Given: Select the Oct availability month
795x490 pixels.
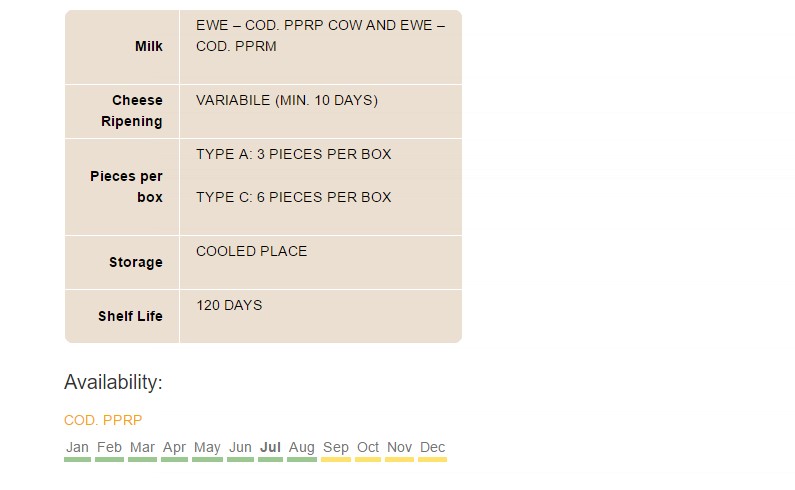Looking at the screenshot, I should 368,447.
